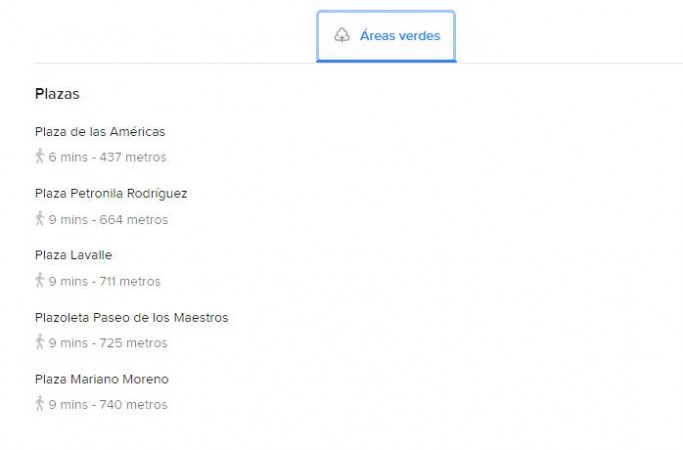Open Plaza de las Américas entry
The height and width of the screenshot is (450, 683).
[x=100, y=132]
